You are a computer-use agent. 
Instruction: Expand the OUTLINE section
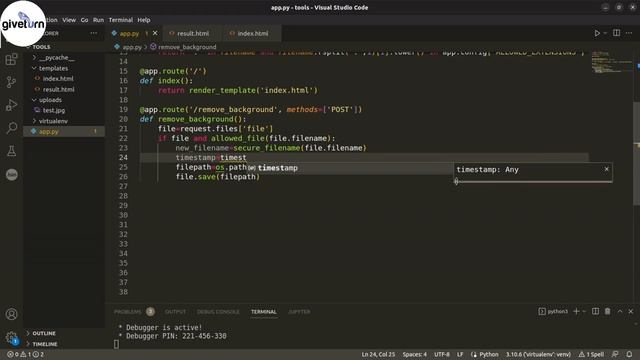[x=44, y=333]
